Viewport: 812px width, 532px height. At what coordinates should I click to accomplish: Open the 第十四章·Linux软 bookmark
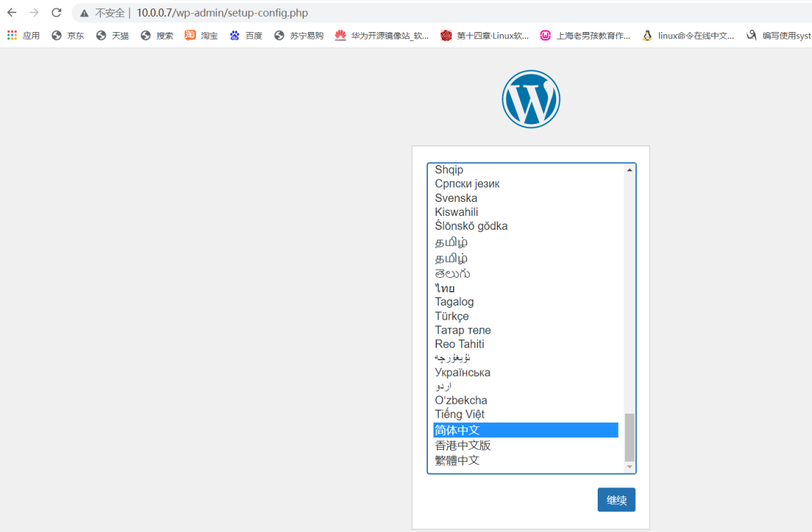[485, 36]
